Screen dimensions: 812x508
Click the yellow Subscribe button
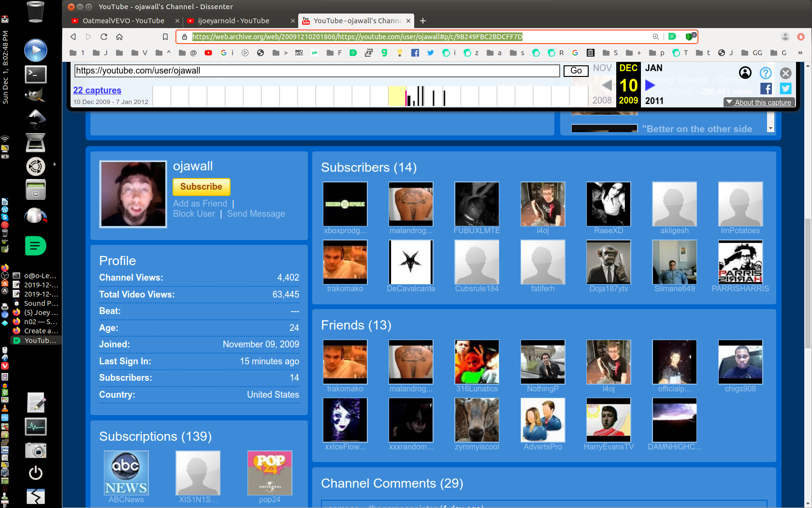point(202,187)
